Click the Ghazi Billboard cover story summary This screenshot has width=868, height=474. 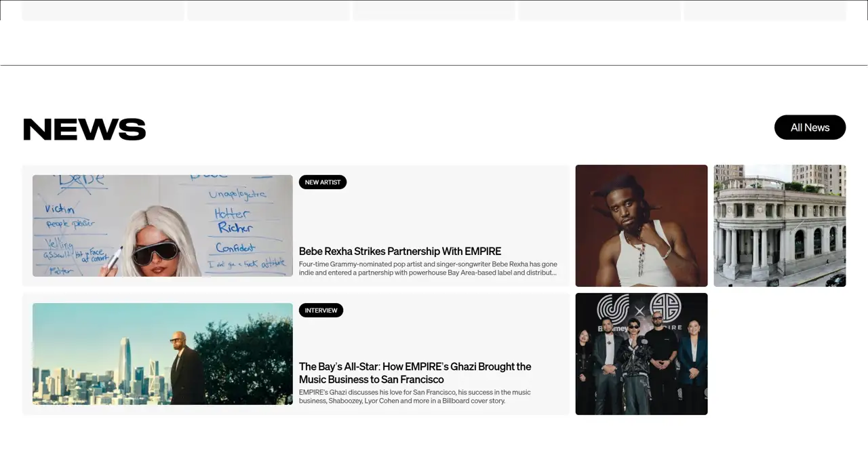415,397
